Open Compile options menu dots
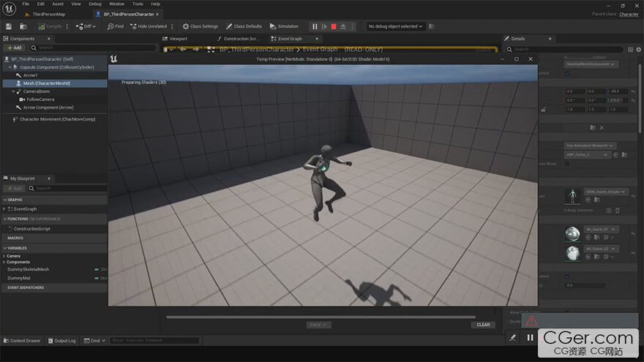The image size is (644, 362). pos(67,26)
